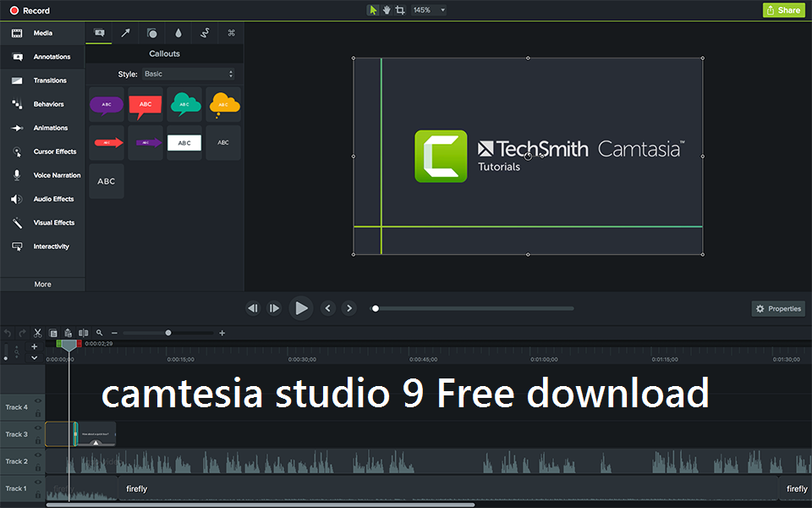Click the Paste icon in timeline toolbar
The height and width of the screenshot is (508, 812).
tap(68, 333)
